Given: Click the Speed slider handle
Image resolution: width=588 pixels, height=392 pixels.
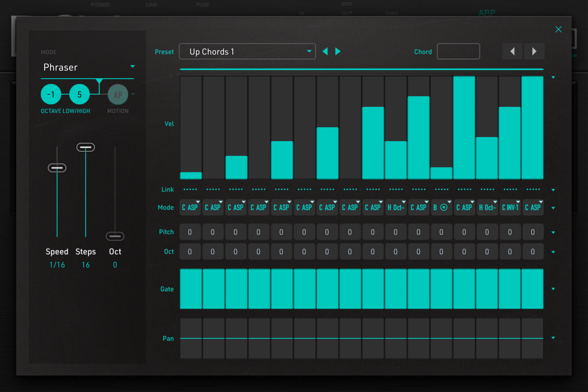Looking at the screenshot, I should coord(57,168).
